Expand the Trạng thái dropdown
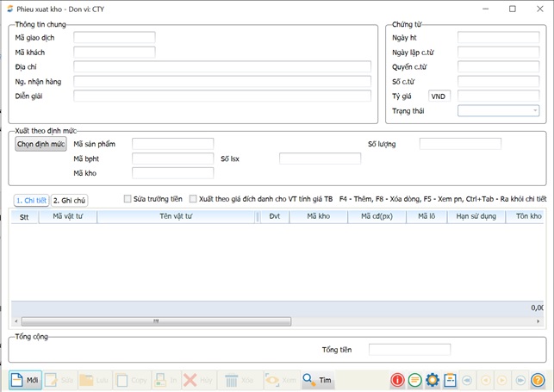The height and width of the screenshot is (392, 554). point(534,110)
